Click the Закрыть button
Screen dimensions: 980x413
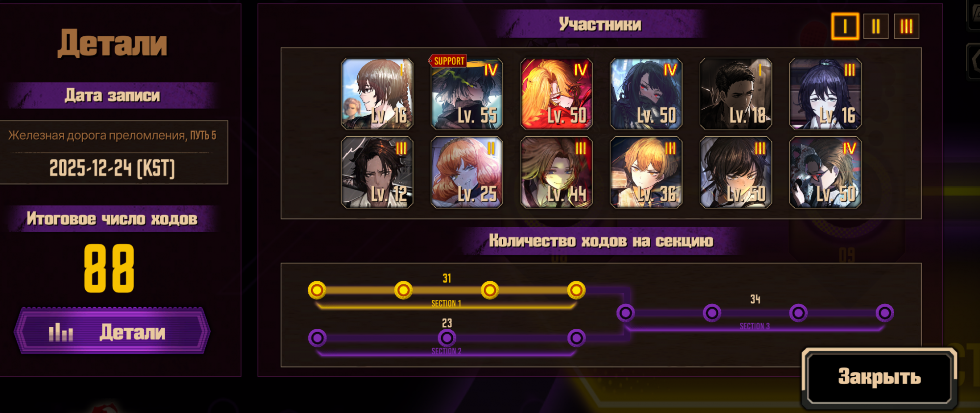tap(879, 377)
